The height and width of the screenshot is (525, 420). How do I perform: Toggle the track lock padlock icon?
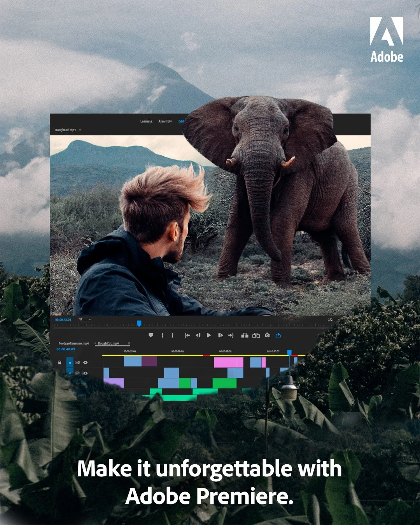[59, 362]
